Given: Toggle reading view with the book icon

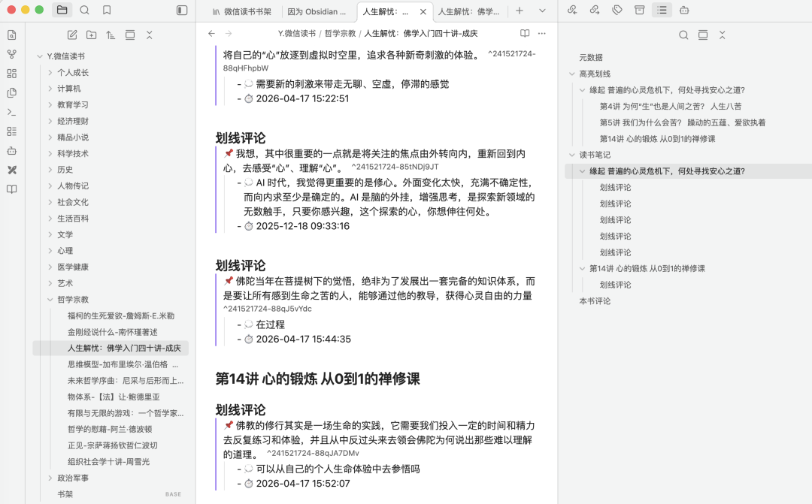Looking at the screenshot, I should point(525,34).
